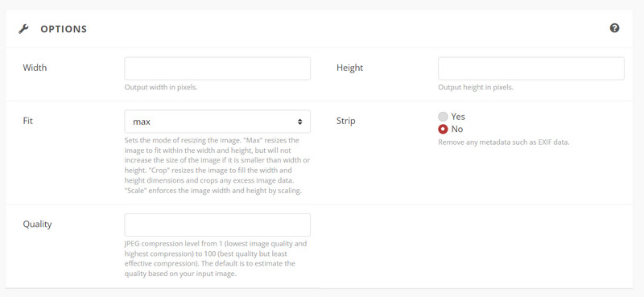The height and width of the screenshot is (297, 644).
Task: Click the Quality label
Action: [x=37, y=225]
